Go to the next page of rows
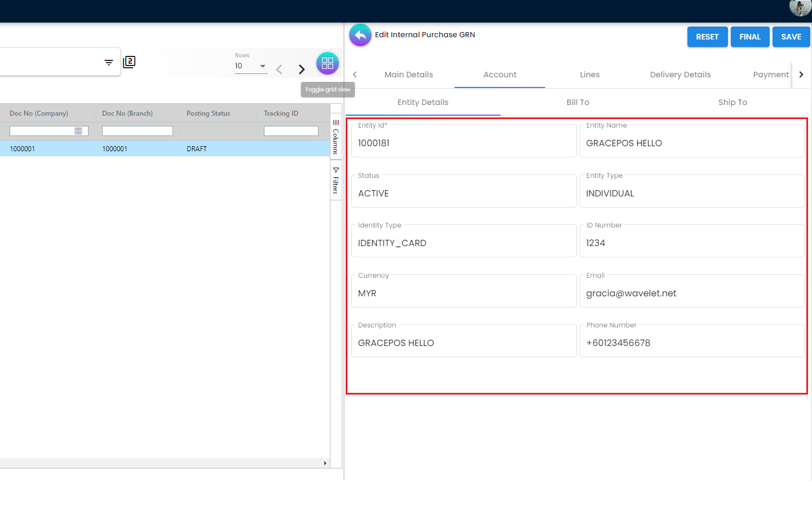This screenshot has width=812, height=508. coord(302,69)
